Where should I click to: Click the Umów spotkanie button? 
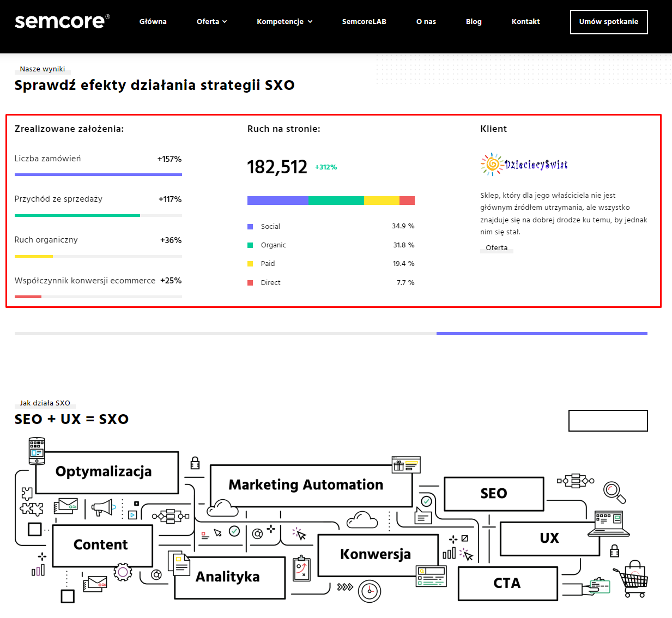point(609,22)
